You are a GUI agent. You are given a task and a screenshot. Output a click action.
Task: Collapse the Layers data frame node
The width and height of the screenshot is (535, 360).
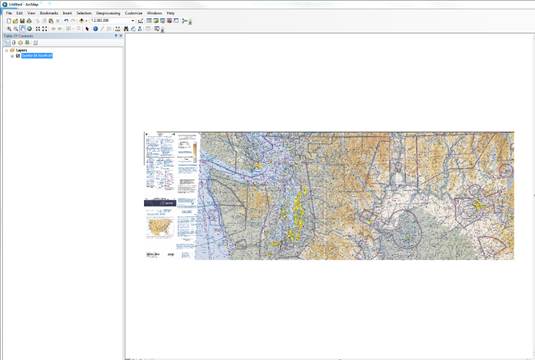(x=6, y=50)
